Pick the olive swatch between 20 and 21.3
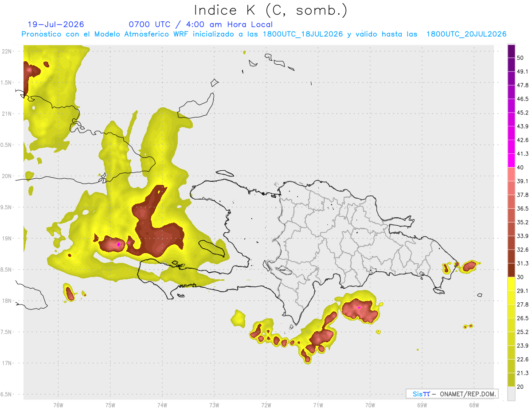Screen dimensions: 532x411 [511, 380]
